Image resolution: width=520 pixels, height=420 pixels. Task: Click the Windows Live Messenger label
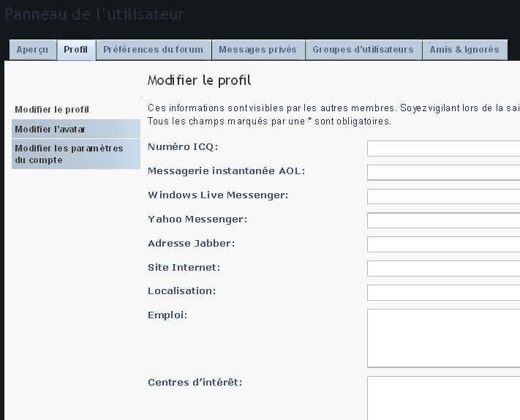(218, 195)
